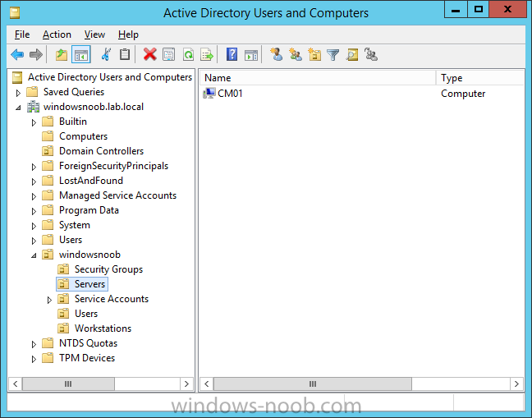Click list pane scroll right arrow

click(516, 384)
